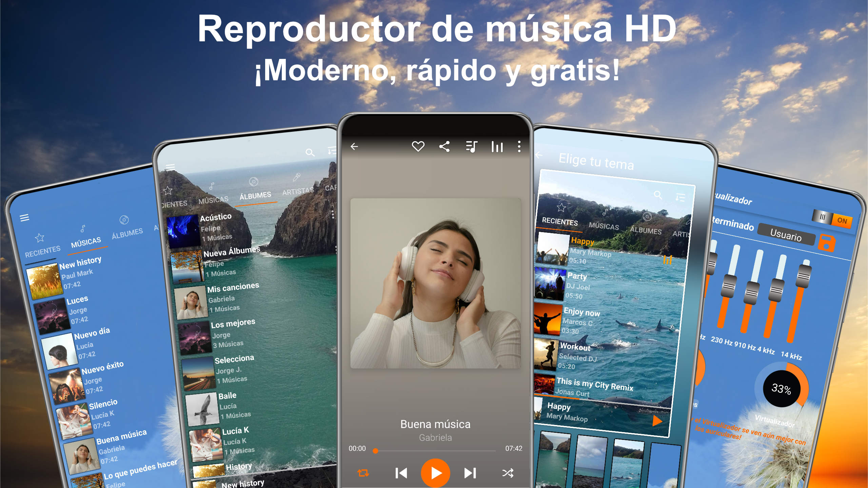Toggle repeat mode in the center player

(x=363, y=473)
